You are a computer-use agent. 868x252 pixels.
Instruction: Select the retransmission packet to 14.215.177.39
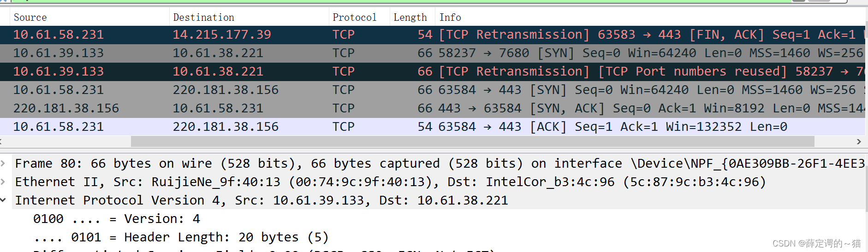(433, 35)
